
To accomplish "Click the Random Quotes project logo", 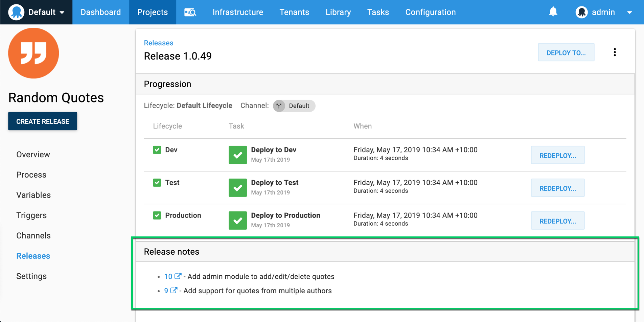I will coord(33,53).
